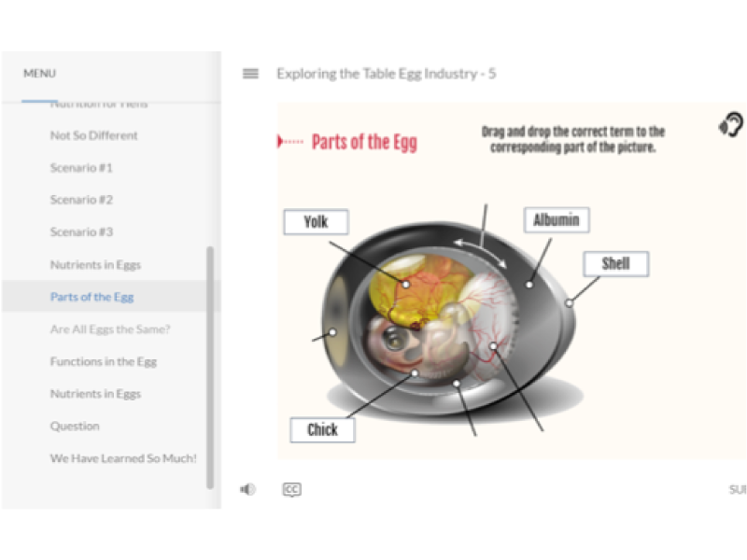The width and height of the screenshot is (747, 560).
Task: Go to Scenario #3 lesson
Action: point(81,231)
